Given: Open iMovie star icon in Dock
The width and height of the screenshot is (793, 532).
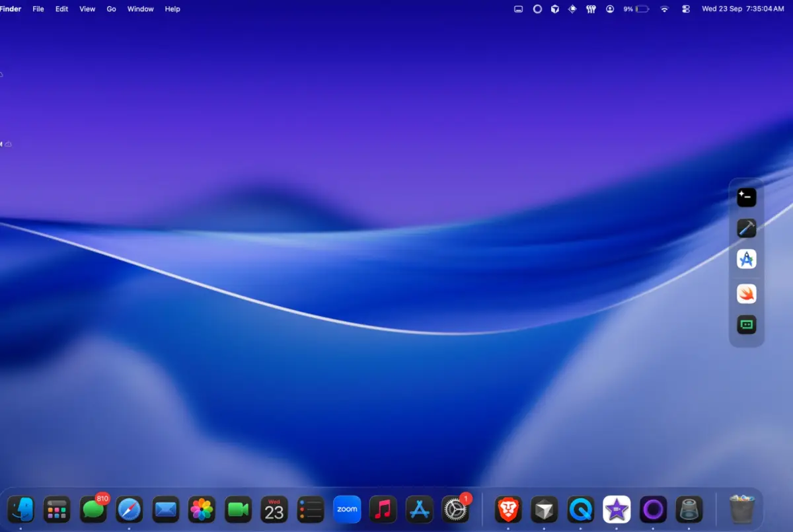Looking at the screenshot, I should (x=617, y=510).
